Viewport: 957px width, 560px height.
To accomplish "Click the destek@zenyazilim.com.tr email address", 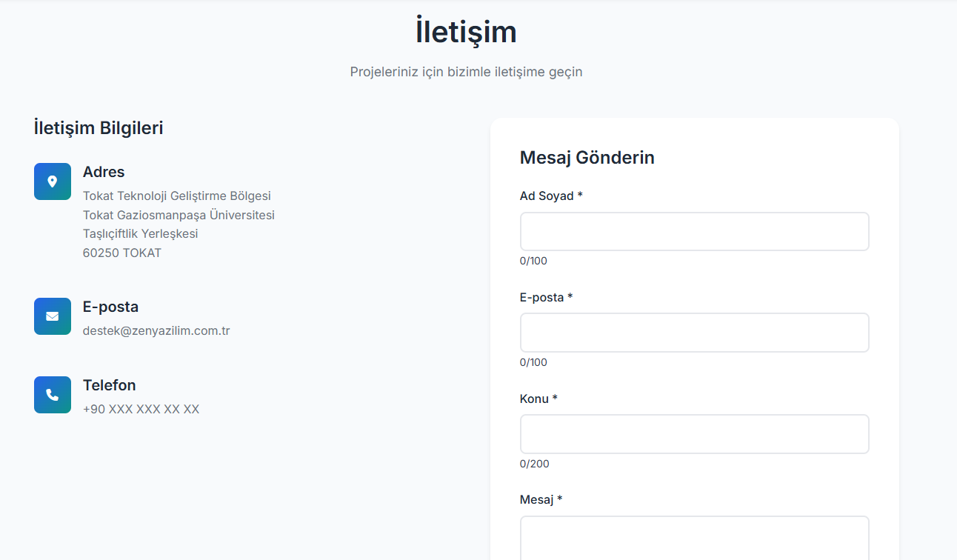I will 156,331.
